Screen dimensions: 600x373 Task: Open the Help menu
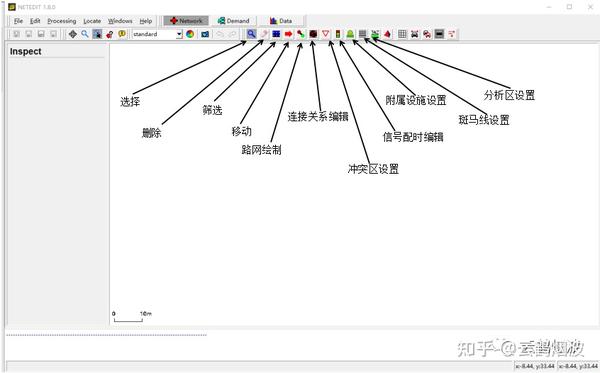coord(145,21)
